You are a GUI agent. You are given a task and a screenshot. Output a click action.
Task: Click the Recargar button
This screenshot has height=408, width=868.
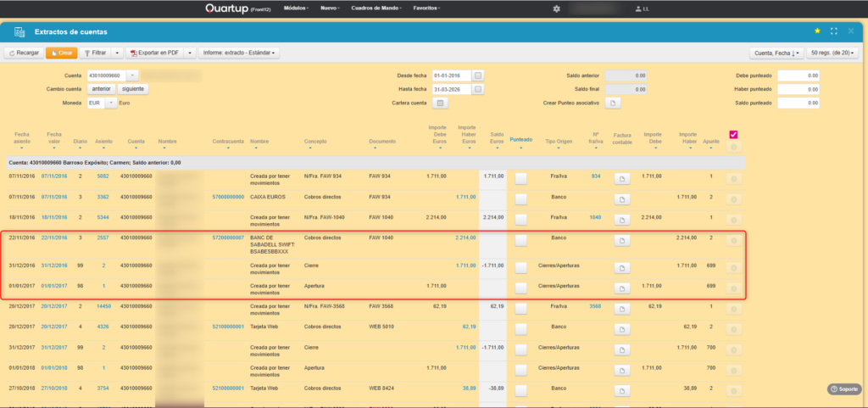tap(24, 53)
